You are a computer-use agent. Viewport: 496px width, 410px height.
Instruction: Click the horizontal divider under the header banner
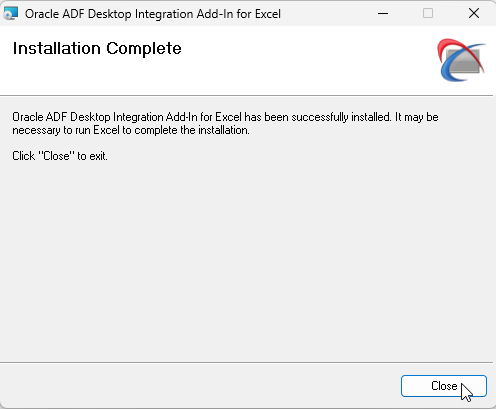246,96
